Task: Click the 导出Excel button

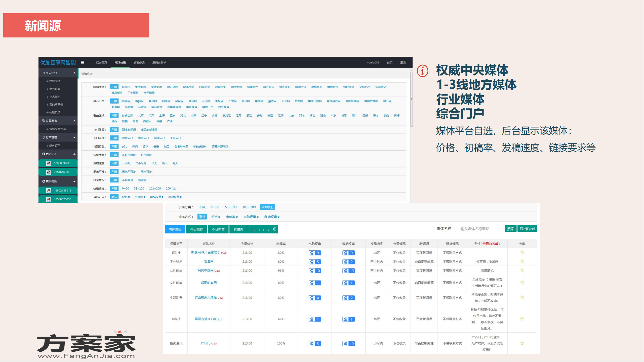Action: point(527,229)
